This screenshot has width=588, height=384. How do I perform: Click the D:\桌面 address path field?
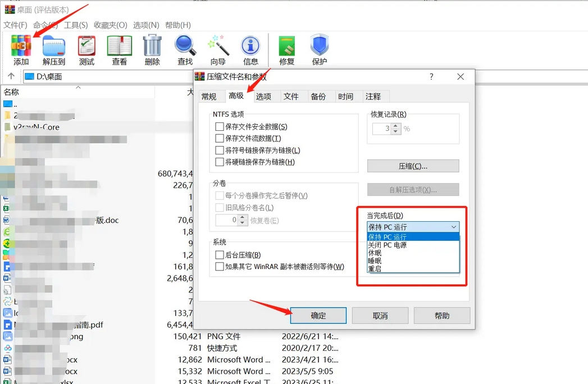[x=109, y=76]
